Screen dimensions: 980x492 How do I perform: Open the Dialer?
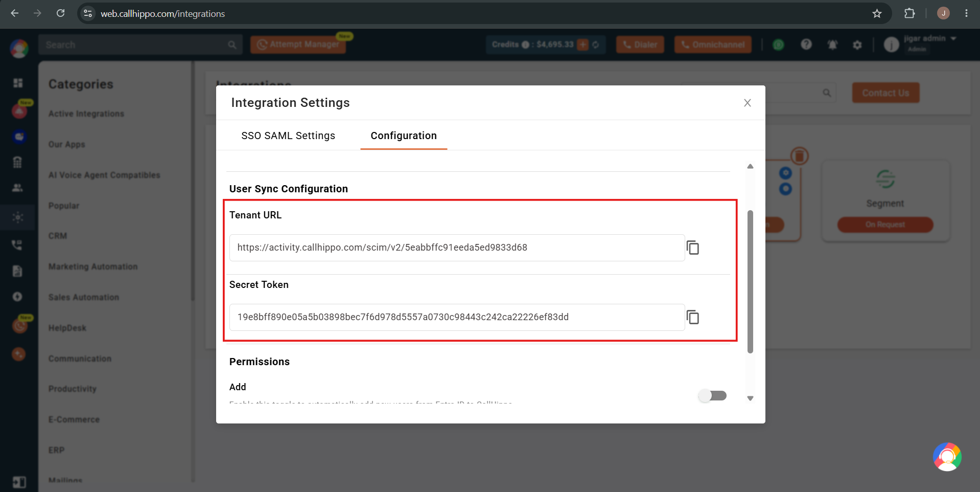coord(640,44)
